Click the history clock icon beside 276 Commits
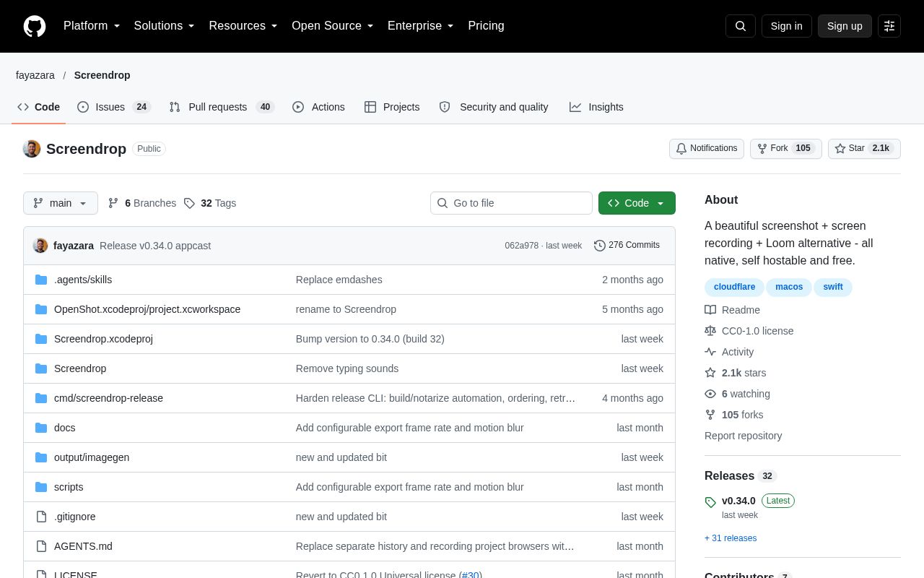The width and height of the screenshot is (924, 578). (600, 246)
